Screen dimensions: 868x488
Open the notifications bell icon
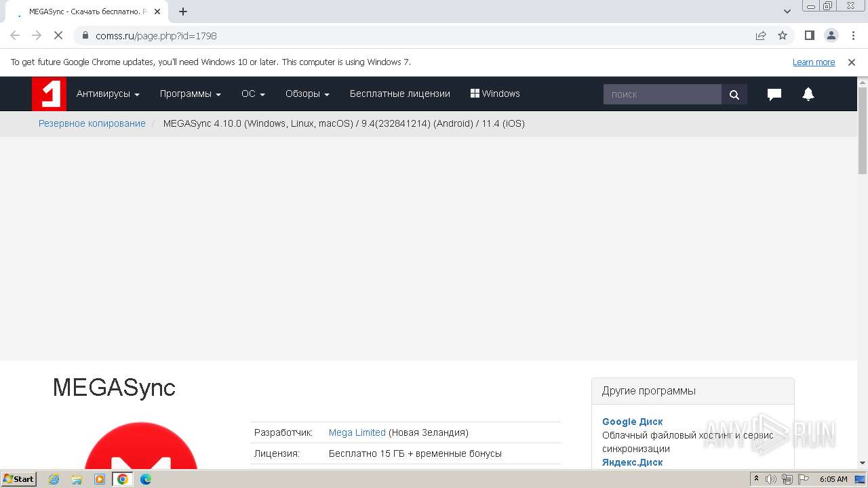coord(808,94)
